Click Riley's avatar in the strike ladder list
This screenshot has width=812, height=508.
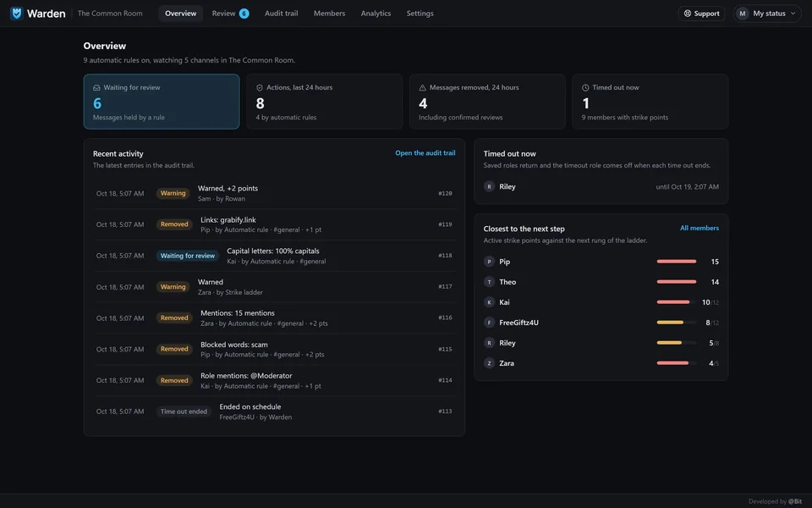tap(489, 343)
